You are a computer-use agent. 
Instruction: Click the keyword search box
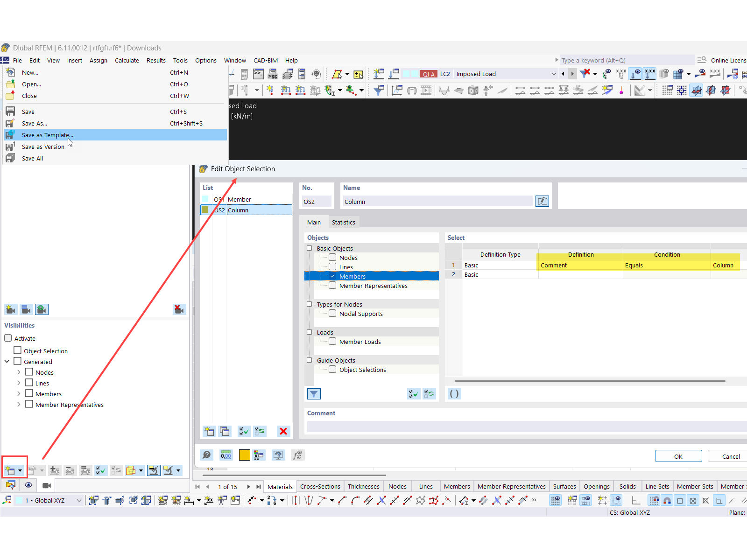(x=627, y=60)
